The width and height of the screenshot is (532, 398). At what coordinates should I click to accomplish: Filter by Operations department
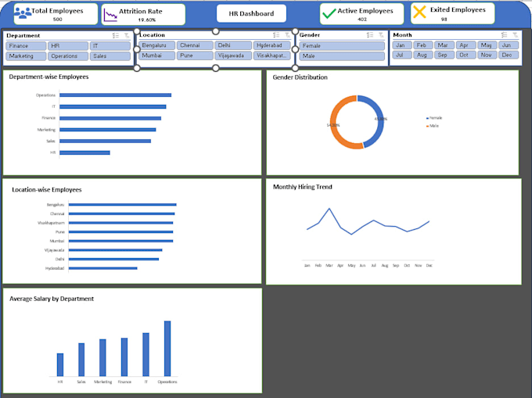coord(68,56)
